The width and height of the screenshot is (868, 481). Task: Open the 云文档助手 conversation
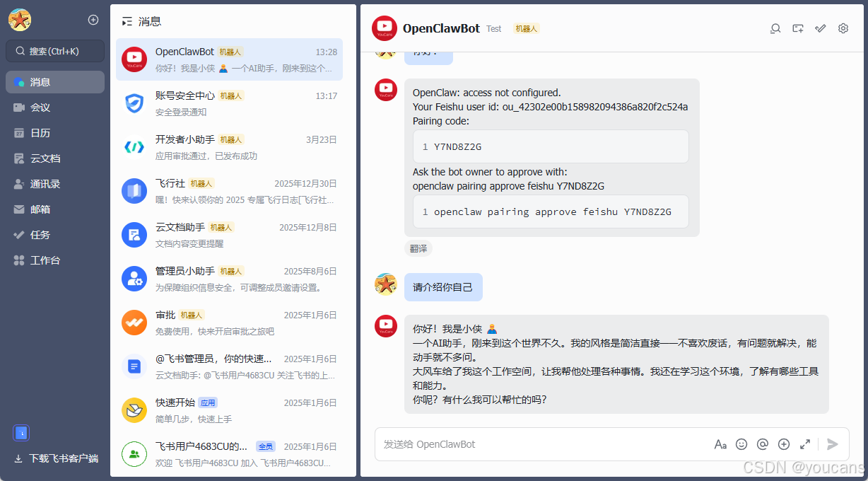pos(229,235)
